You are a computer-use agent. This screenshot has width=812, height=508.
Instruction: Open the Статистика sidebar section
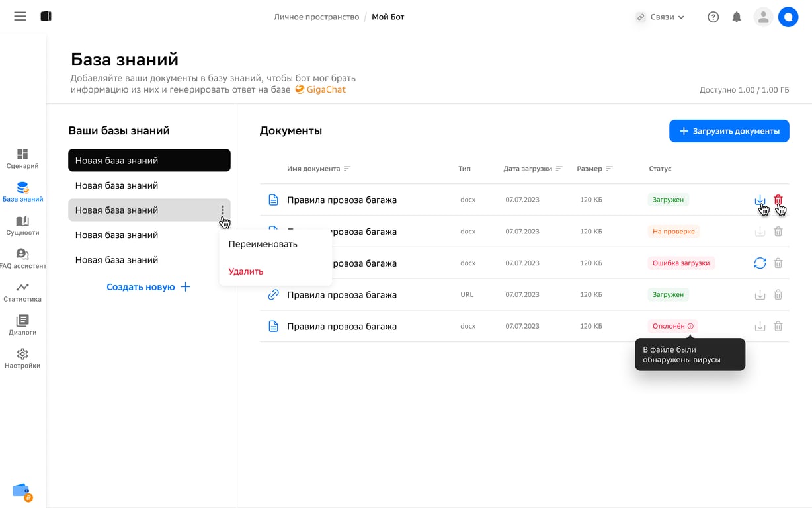click(22, 292)
